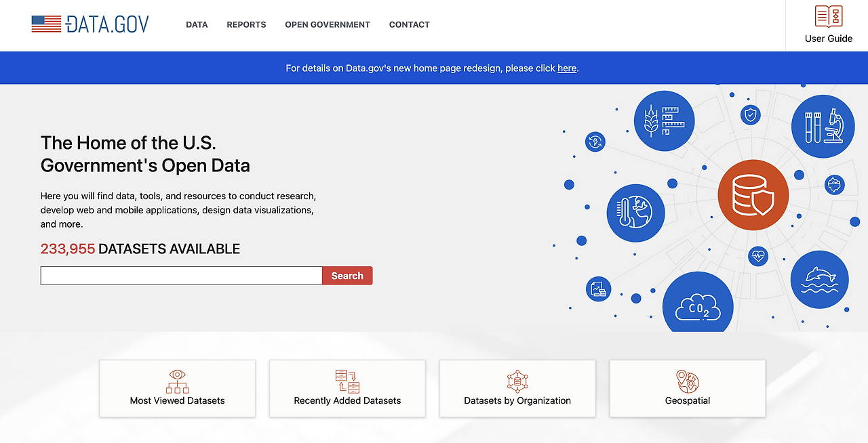Click banner text about home page redesign
The width and height of the screenshot is (868, 443).
pos(432,68)
